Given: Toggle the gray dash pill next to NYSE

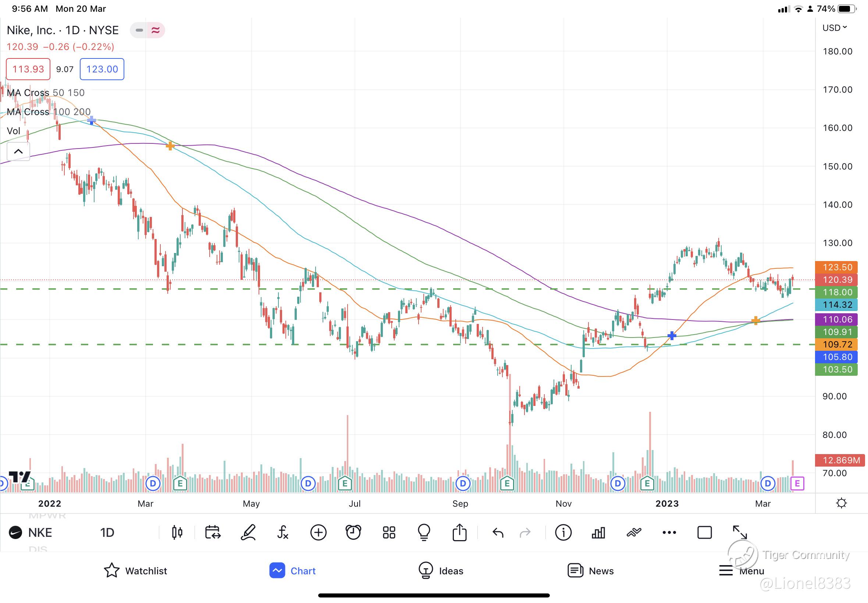Looking at the screenshot, I should coord(139,30).
